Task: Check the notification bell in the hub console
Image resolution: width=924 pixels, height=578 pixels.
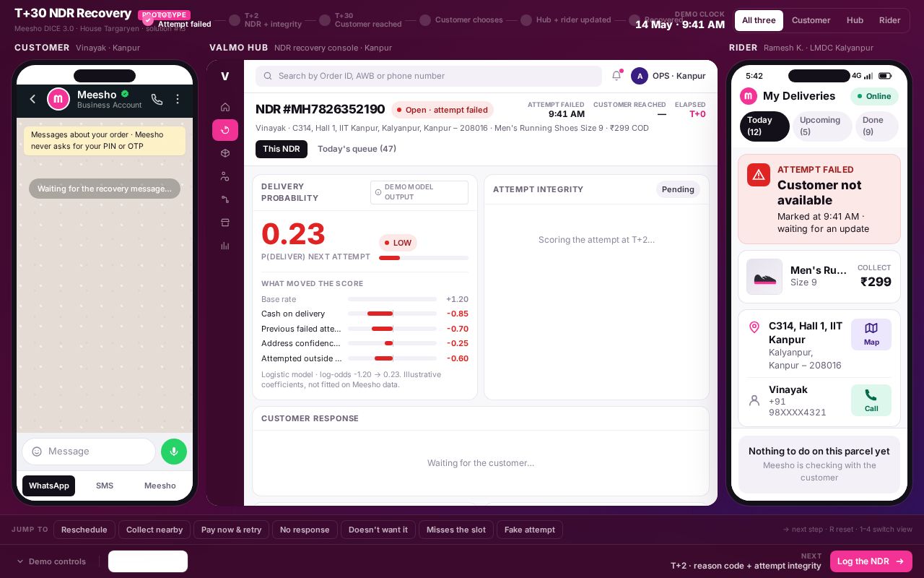Action: pyautogui.click(x=616, y=76)
